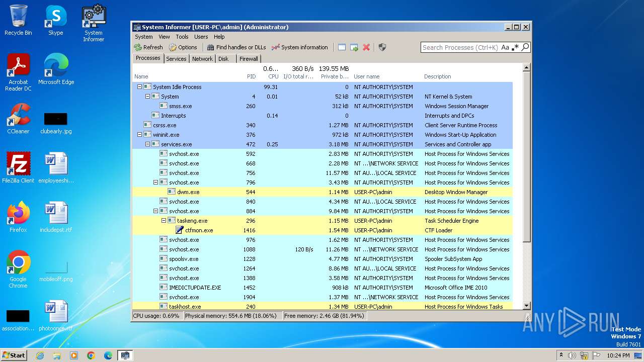
Task: Toggle regex search option
Action: coord(516,47)
